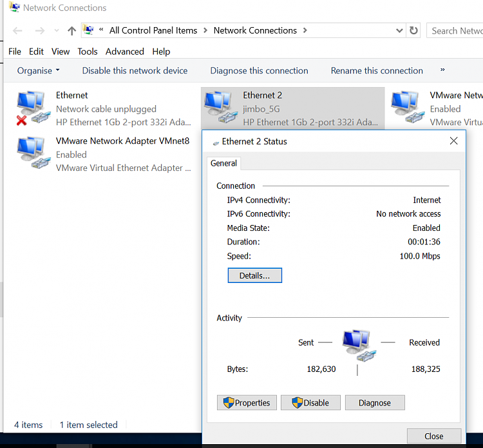The height and width of the screenshot is (448, 483).
Task: Click the Forward navigation arrow
Action: (x=40, y=30)
